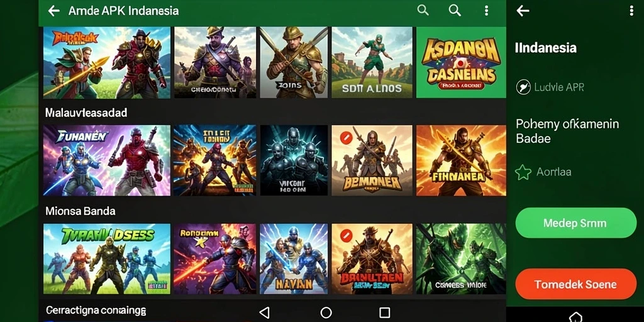Tap Android home circle navigation button
Screen dimensions: 644x322
pos(326,313)
